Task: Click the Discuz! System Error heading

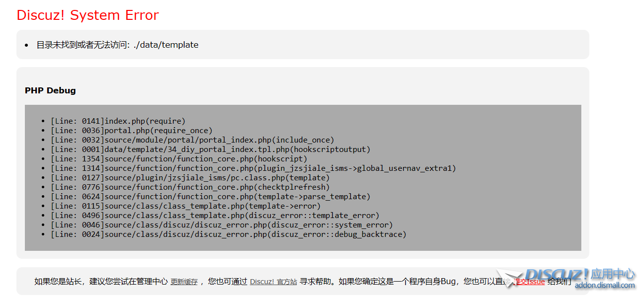Action: click(88, 15)
